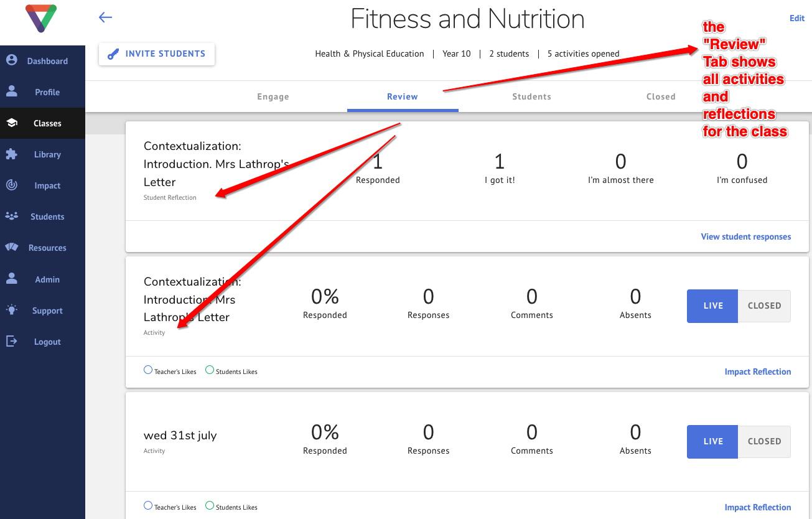
Task: Open the Profile person icon
Action: [x=11, y=91]
